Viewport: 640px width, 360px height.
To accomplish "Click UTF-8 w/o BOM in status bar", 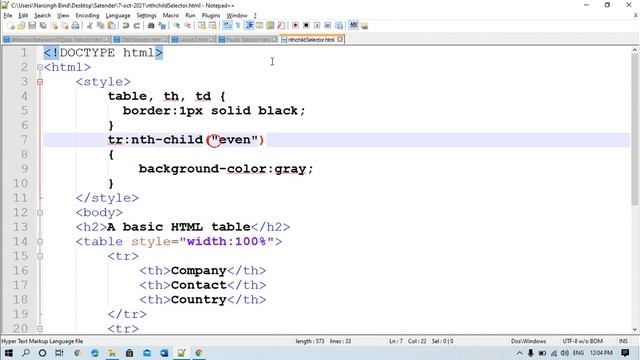I will click(582, 341).
